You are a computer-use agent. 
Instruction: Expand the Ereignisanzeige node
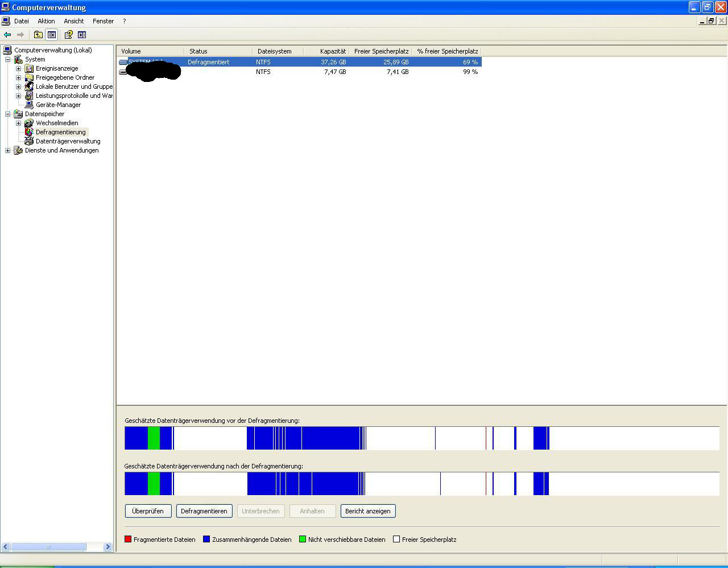pyautogui.click(x=18, y=68)
